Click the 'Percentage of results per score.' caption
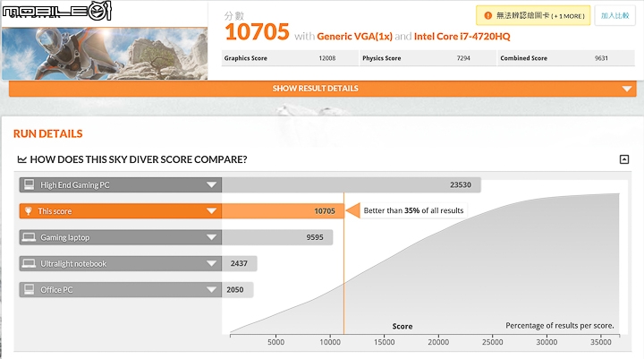Screen dimensions: 644x359 (x=560, y=326)
